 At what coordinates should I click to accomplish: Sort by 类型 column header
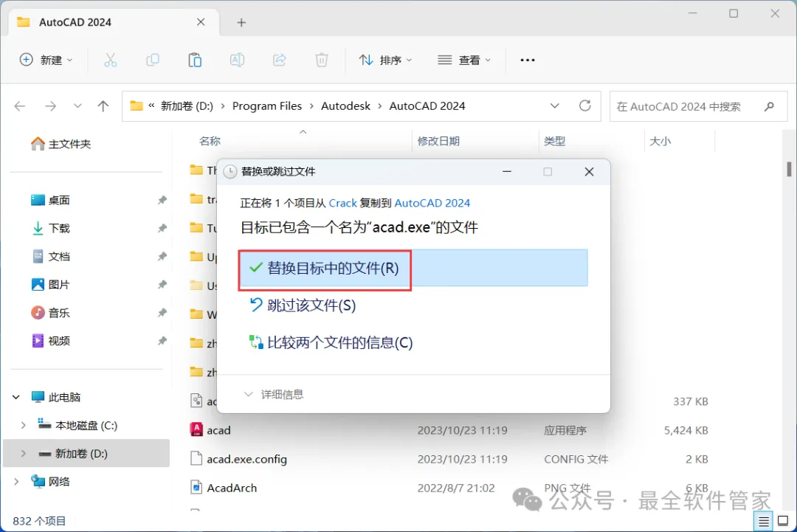tap(554, 141)
